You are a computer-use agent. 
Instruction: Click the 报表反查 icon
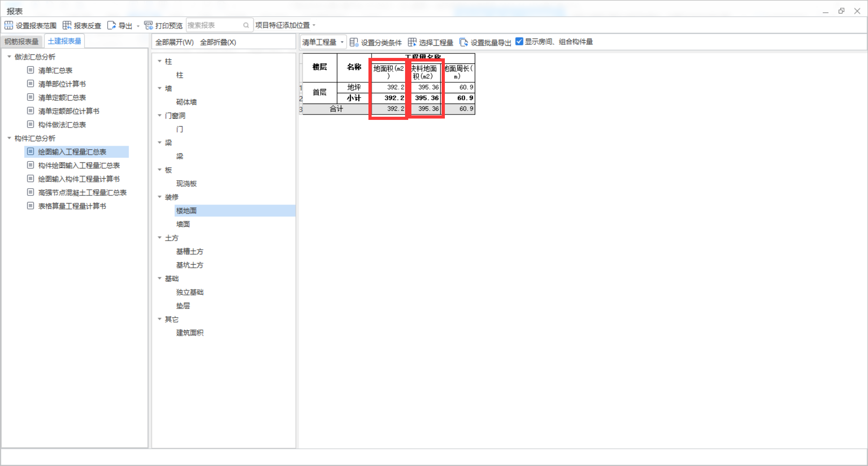(x=67, y=25)
